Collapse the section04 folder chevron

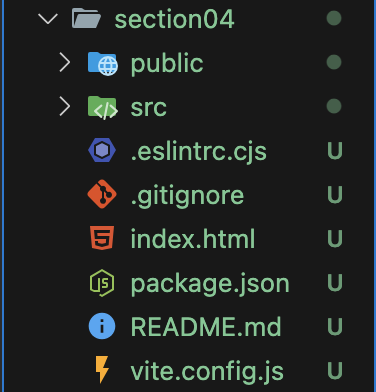click(48, 18)
